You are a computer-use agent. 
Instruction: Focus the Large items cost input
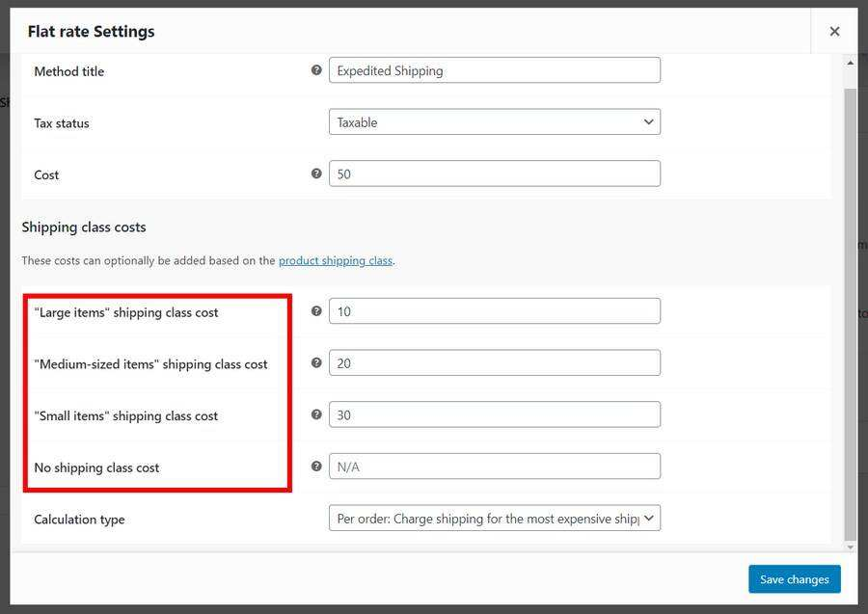point(495,311)
